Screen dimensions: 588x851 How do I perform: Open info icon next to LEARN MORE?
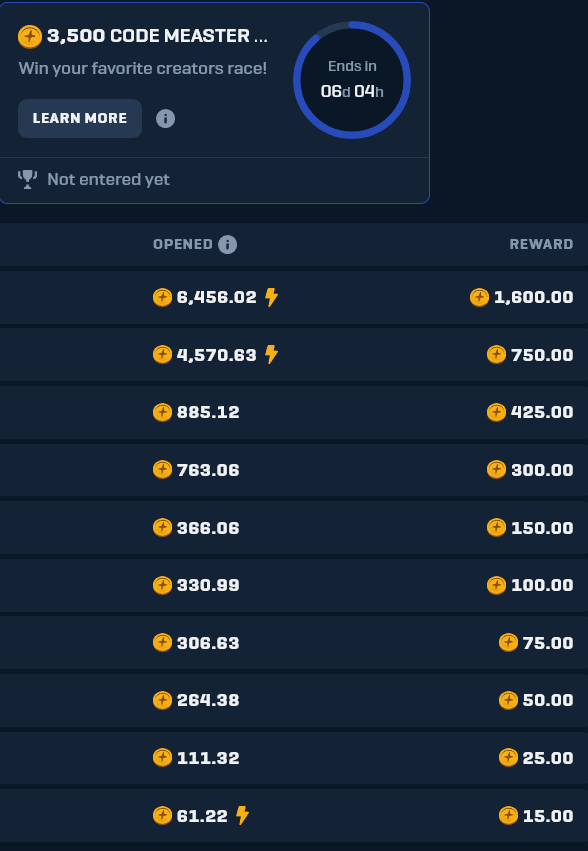coord(166,118)
